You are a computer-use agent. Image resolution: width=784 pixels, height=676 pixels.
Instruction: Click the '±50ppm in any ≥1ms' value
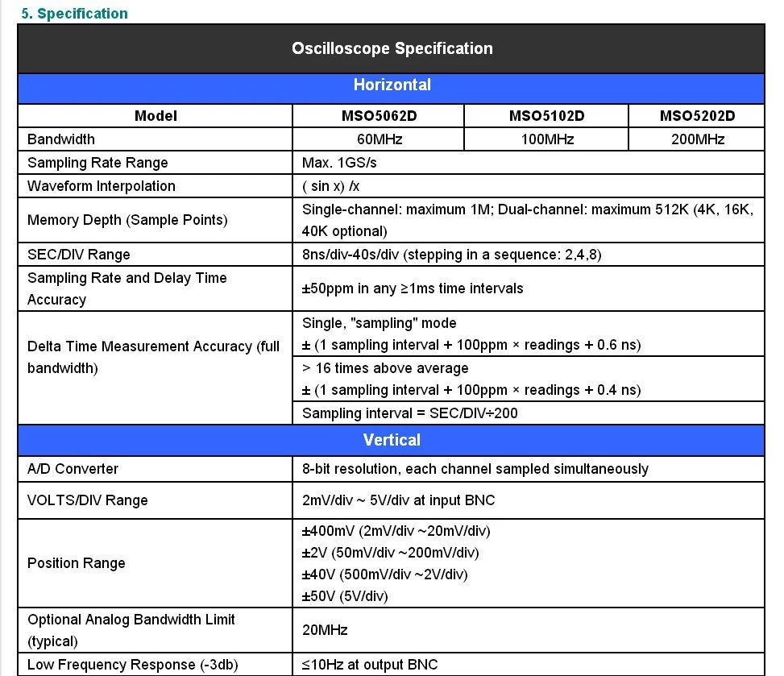[413, 288]
